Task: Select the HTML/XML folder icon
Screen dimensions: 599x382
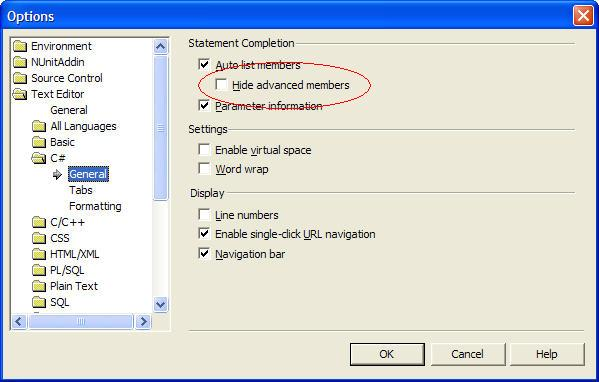Action: pos(39,254)
